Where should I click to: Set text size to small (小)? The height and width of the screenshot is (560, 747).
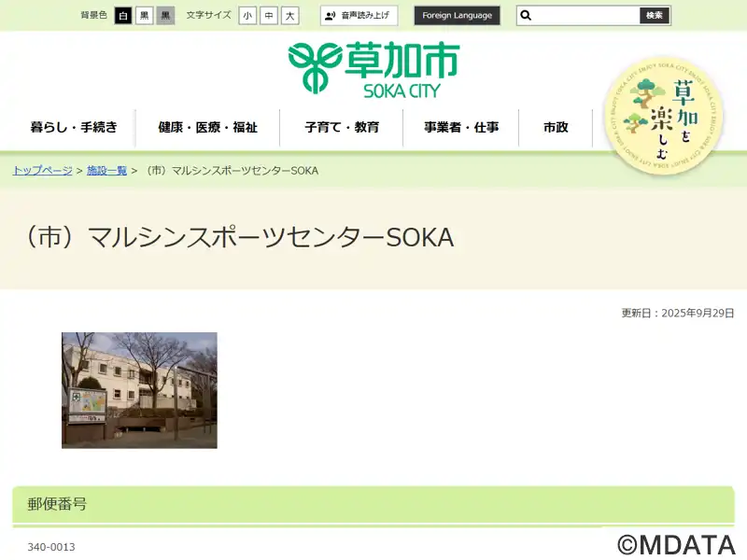[x=247, y=16]
